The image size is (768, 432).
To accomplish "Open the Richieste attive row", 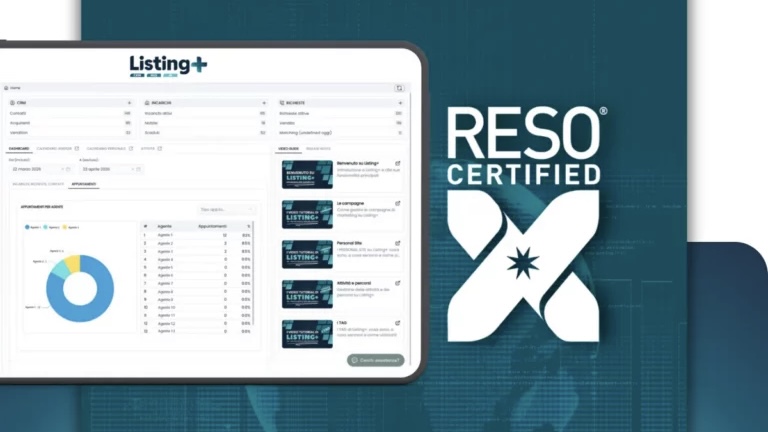I will tap(341, 113).
